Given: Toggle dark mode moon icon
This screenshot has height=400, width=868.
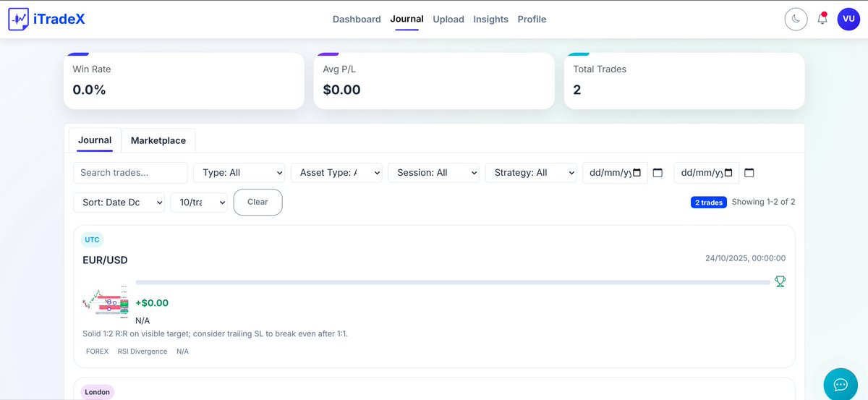Looking at the screenshot, I should coord(796,20).
